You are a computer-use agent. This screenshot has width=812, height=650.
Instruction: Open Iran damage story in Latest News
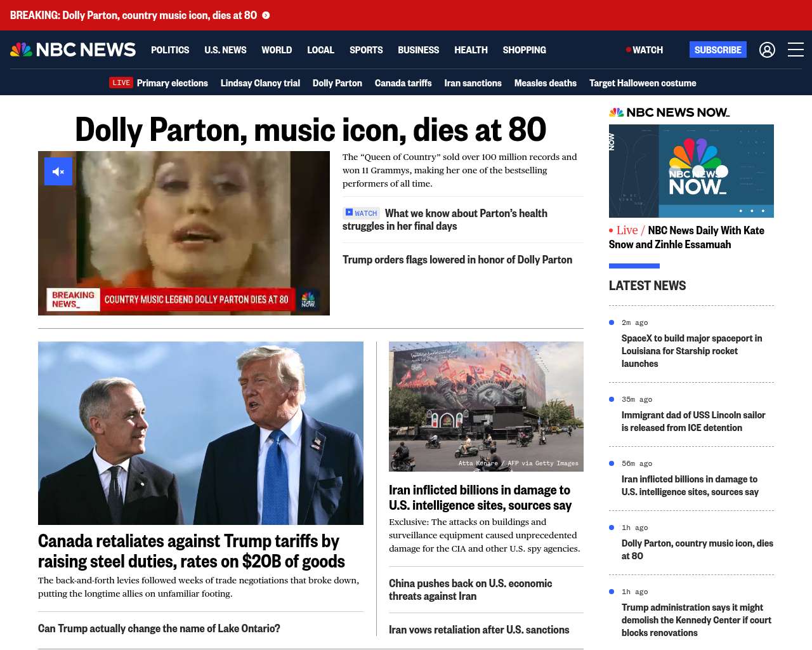coord(690,486)
